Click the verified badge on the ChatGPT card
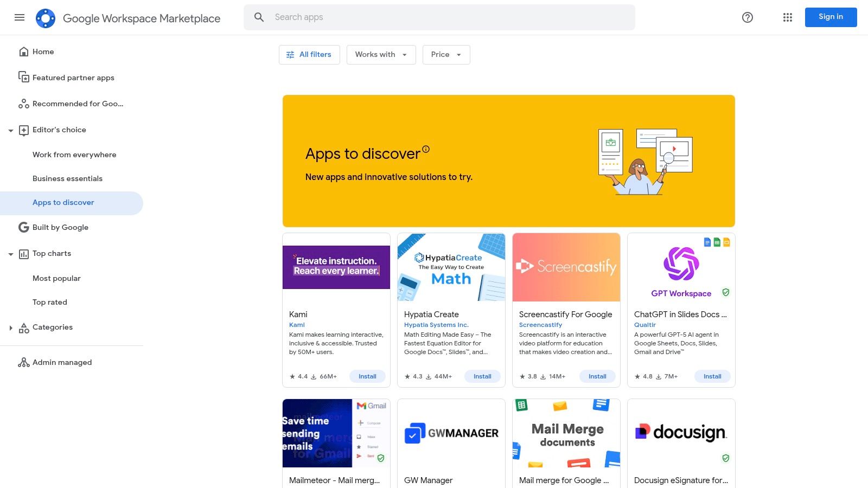Screen dimensions: 868x488 pyautogui.click(x=725, y=292)
